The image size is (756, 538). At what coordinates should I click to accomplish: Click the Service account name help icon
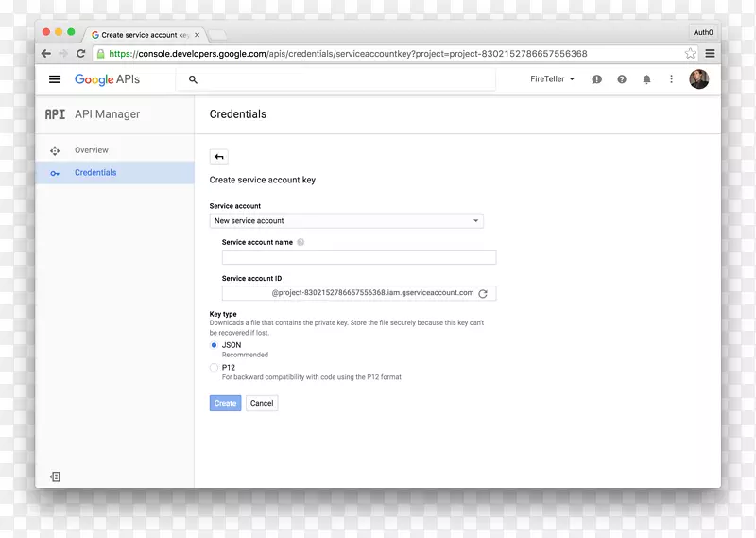pos(301,242)
